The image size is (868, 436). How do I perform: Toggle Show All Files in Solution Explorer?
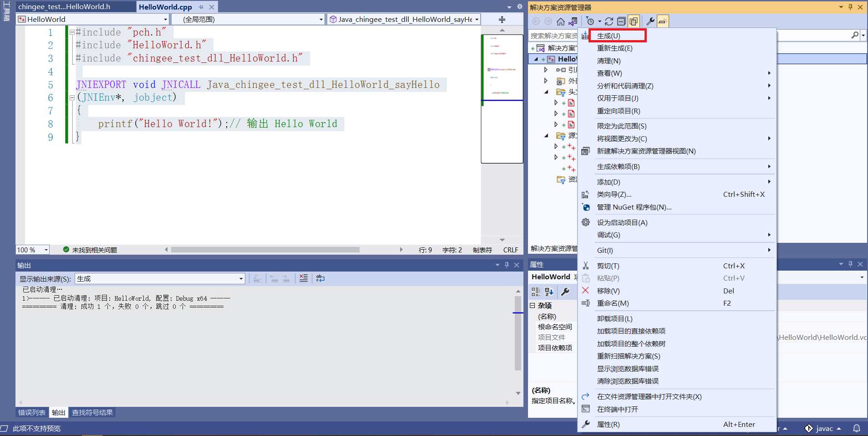tap(633, 21)
